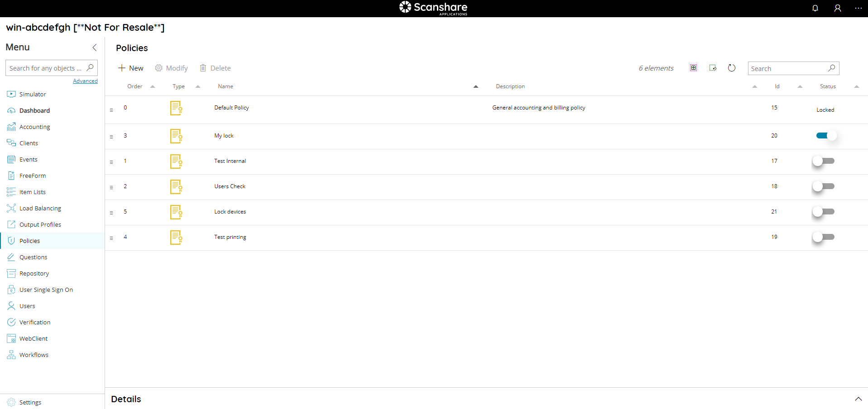Click the Settings gear icon
This screenshot has width=868, height=409.
[x=11, y=402]
